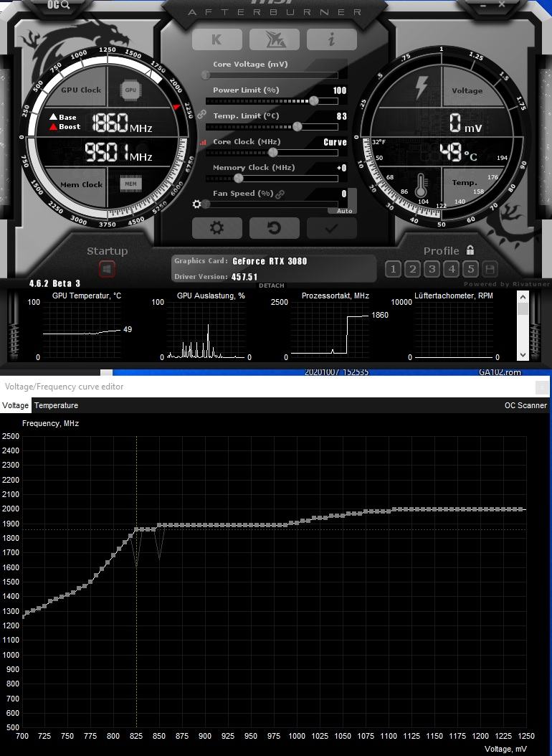The image size is (552, 756).
Task: Click the curve editor window corner button
Action: pos(542,387)
